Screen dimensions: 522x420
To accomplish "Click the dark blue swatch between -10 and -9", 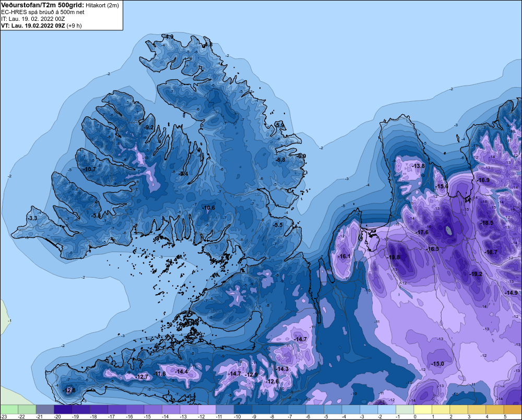I will click(243, 409).
